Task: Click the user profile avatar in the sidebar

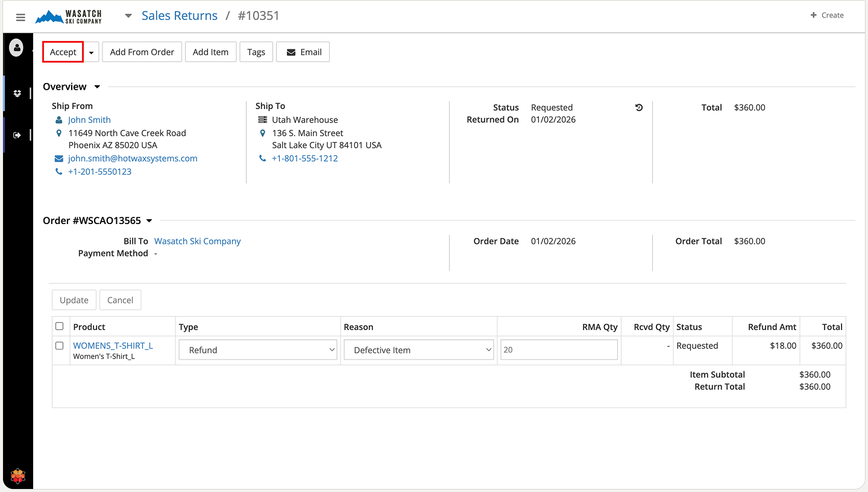Action: tap(17, 47)
